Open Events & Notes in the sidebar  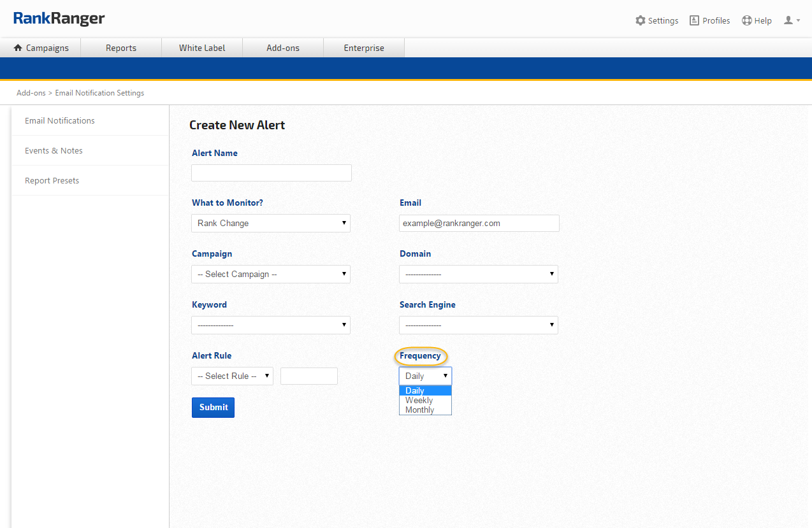pos(54,150)
